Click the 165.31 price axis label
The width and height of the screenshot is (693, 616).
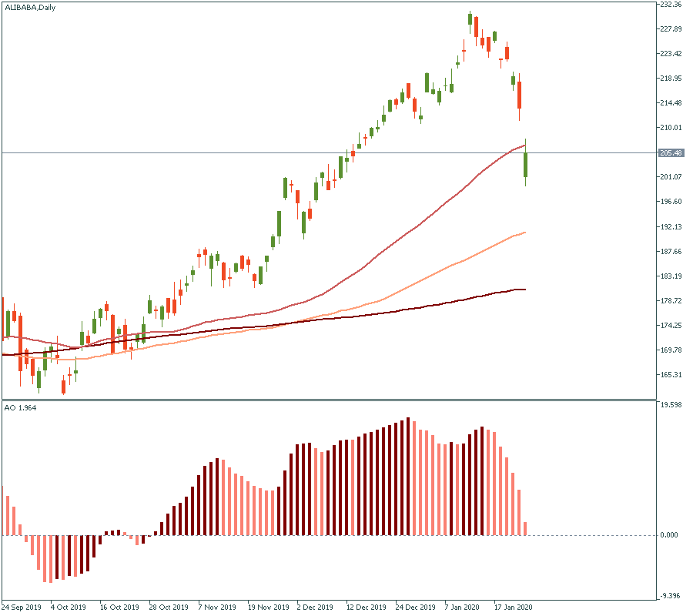tap(671, 375)
